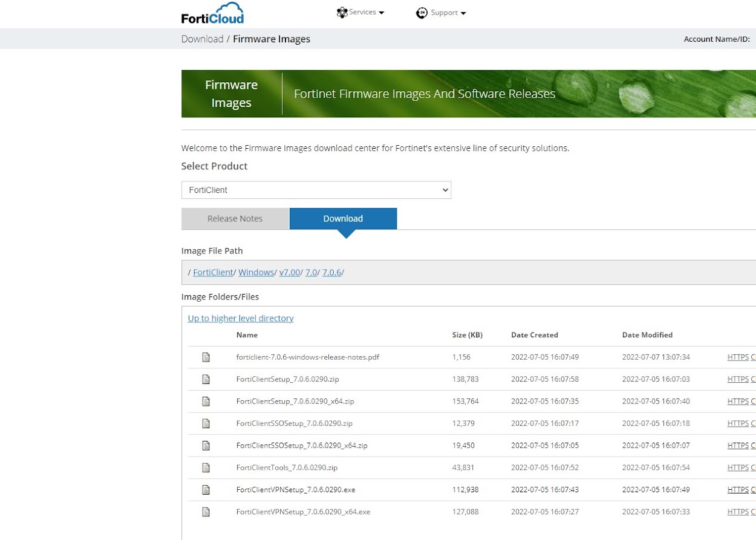Click the Date Created column header
Screen dimensions: 756x540
click(x=535, y=335)
